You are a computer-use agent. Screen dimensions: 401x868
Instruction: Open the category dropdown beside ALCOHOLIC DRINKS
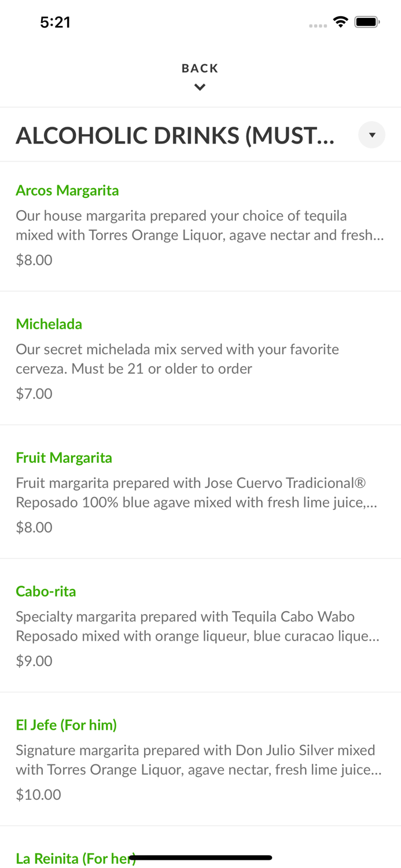(372, 135)
